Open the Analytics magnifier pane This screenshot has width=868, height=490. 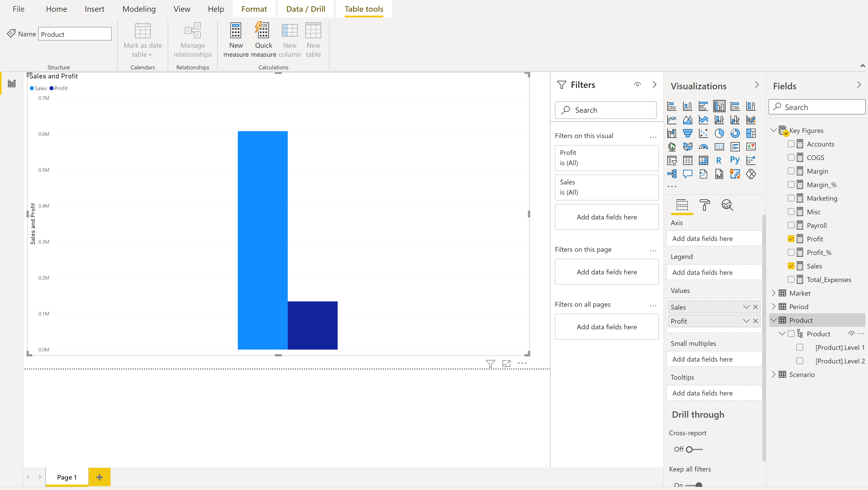(x=727, y=205)
